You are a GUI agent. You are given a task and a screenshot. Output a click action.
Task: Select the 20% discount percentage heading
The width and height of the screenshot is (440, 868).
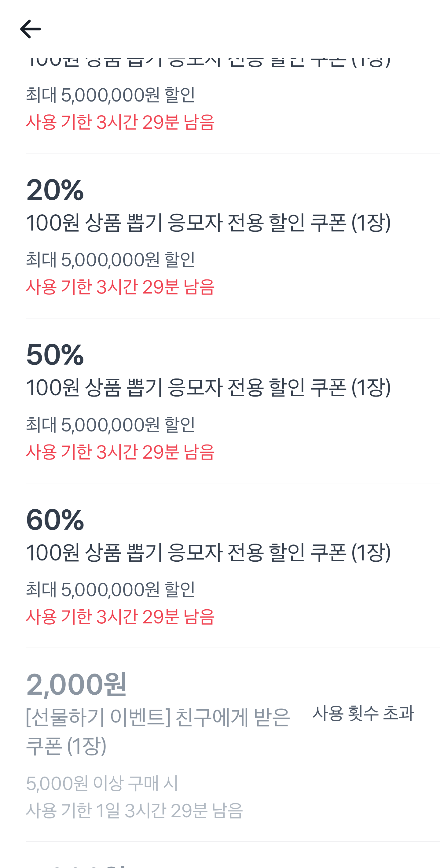pos(55,190)
